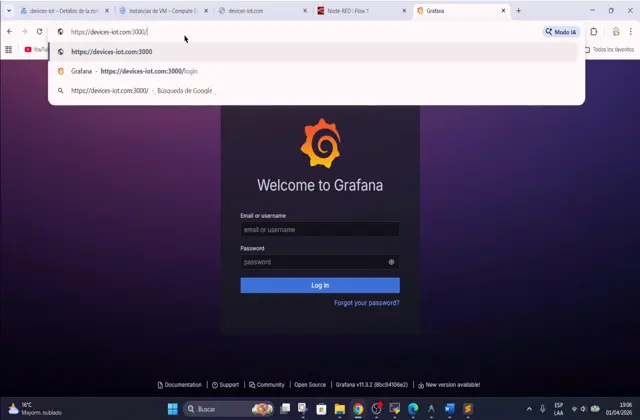Open the Community footer link

(x=266, y=384)
